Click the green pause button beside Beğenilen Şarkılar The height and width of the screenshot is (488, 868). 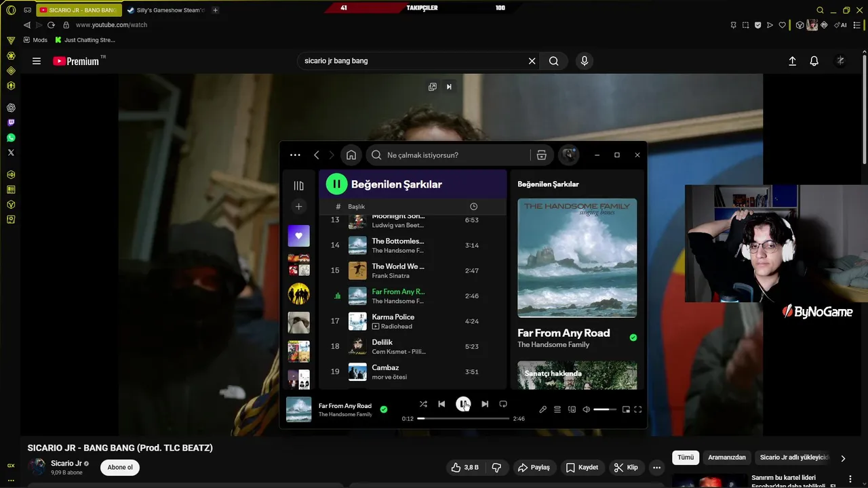337,184
